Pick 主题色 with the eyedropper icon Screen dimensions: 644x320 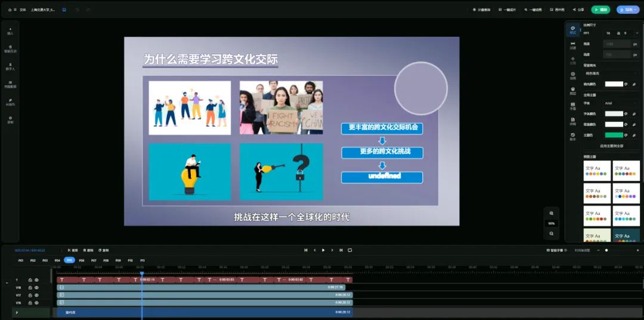[x=634, y=135]
